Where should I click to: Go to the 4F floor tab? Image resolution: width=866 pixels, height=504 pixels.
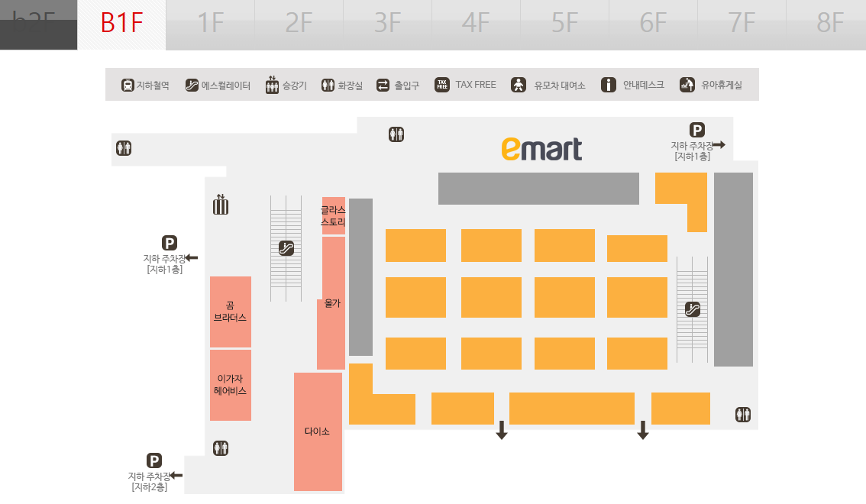(476, 25)
